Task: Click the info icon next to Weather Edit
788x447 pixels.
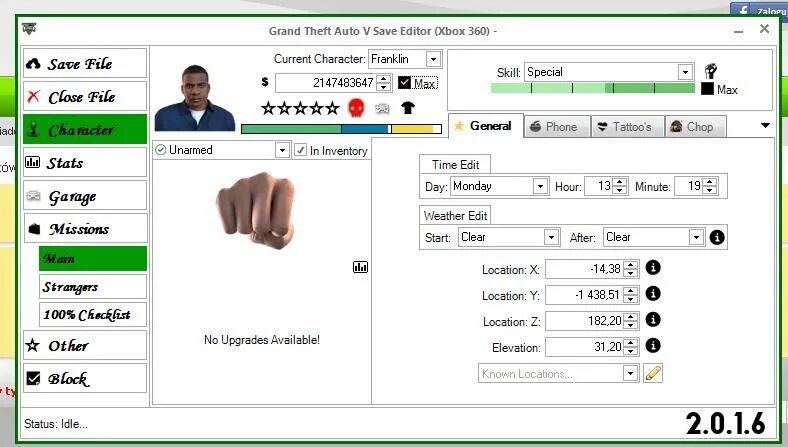Action: pyautogui.click(x=717, y=237)
